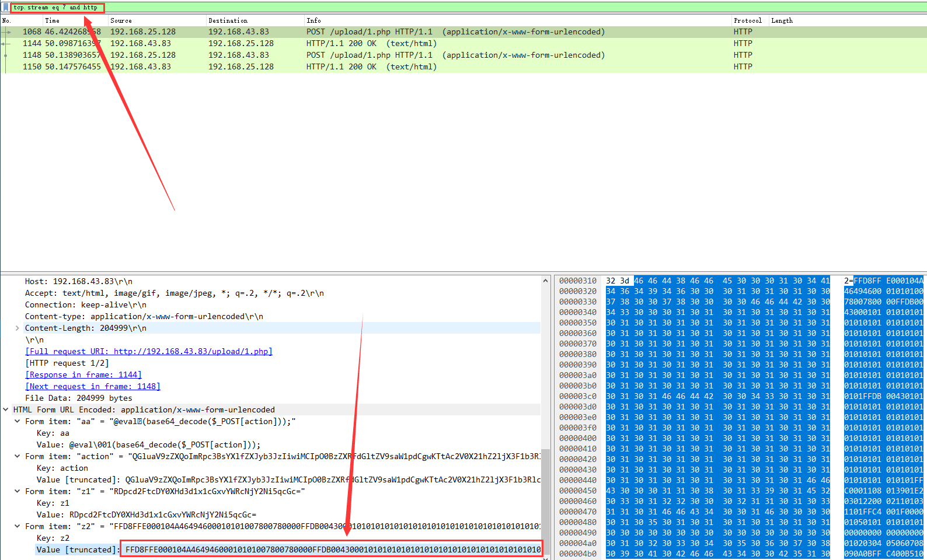Image resolution: width=927 pixels, height=560 pixels.
Task: Select the truncated Value starting QGluaV9zZXQo
Action: pyautogui.click(x=288, y=480)
